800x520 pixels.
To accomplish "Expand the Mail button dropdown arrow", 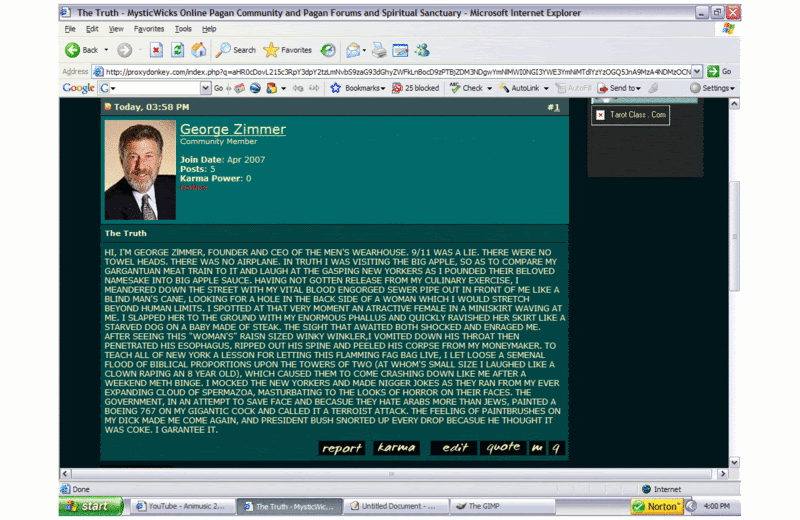I will pos(364,50).
